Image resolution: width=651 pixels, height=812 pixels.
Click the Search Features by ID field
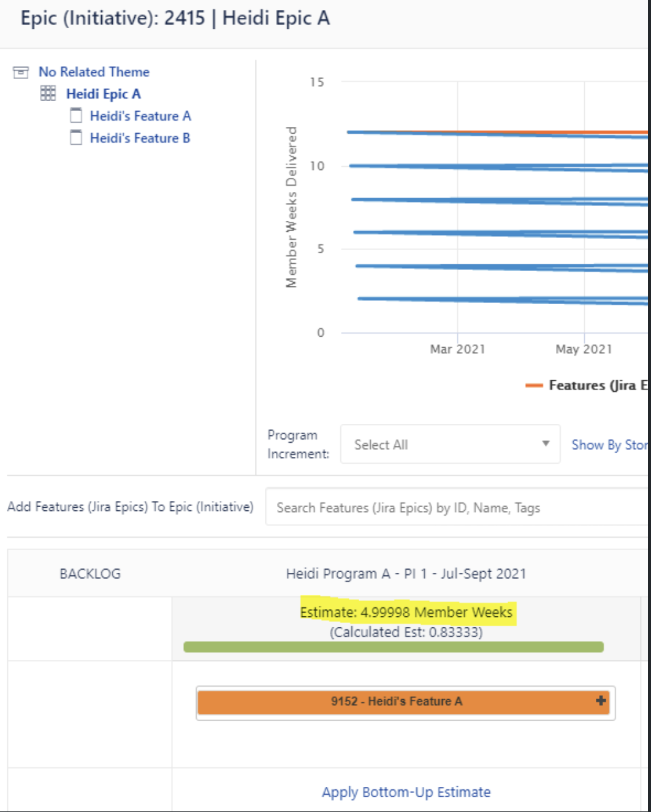pos(457,507)
